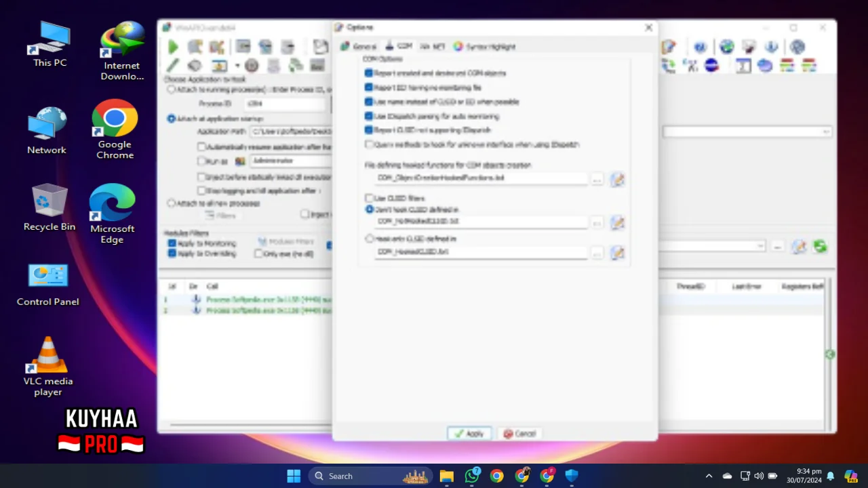Edit the COM_HookedCLSID file with pencil icon
Image resolution: width=868 pixels, height=488 pixels.
point(617,253)
